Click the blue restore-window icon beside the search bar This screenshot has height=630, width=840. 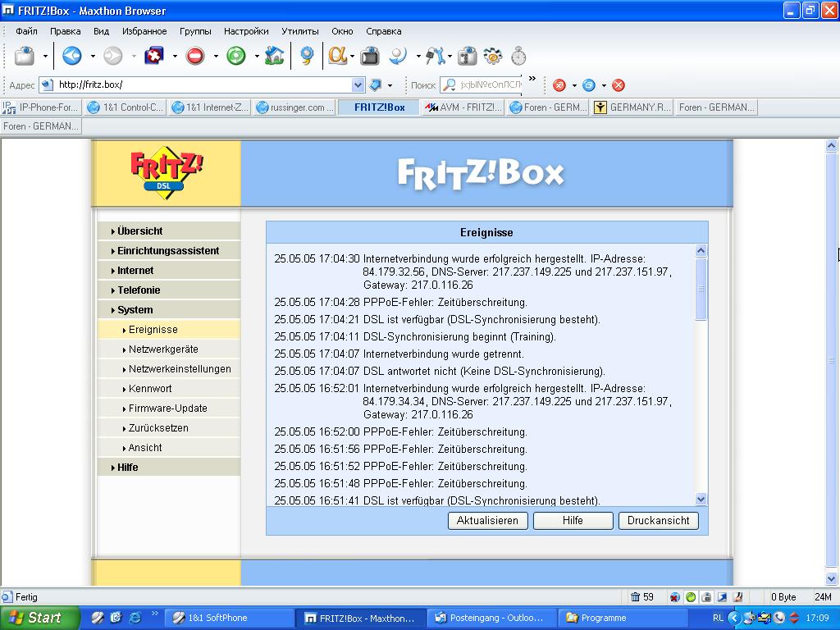(589, 85)
